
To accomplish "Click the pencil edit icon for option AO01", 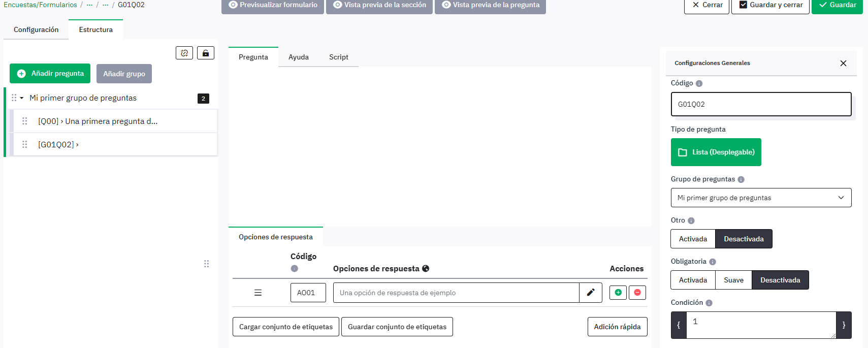I will click(x=591, y=293).
